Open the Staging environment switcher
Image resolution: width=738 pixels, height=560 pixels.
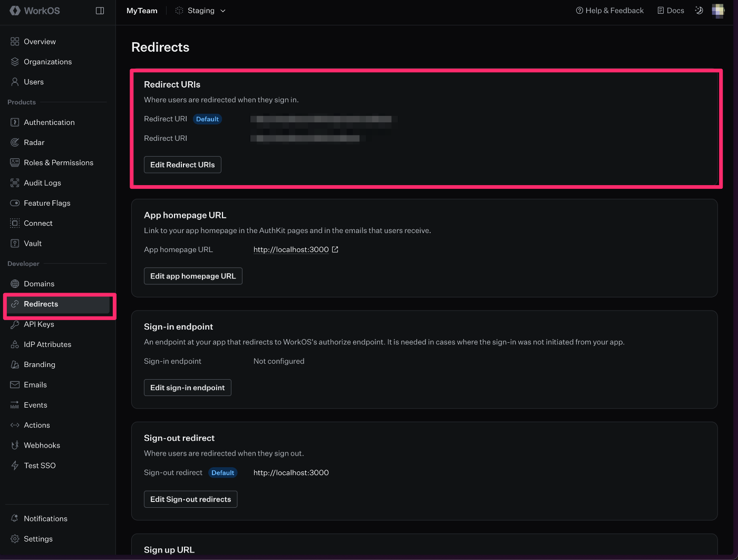pyautogui.click(x=200, y=11)
